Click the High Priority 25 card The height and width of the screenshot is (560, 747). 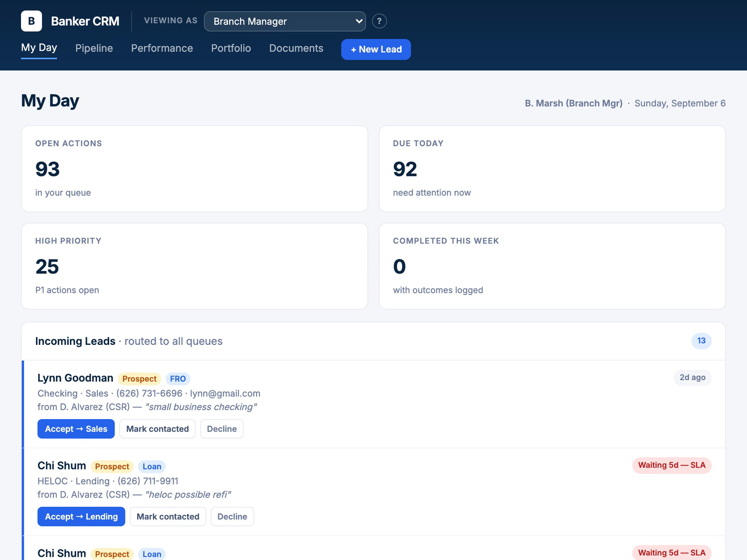tap(195, 266)
